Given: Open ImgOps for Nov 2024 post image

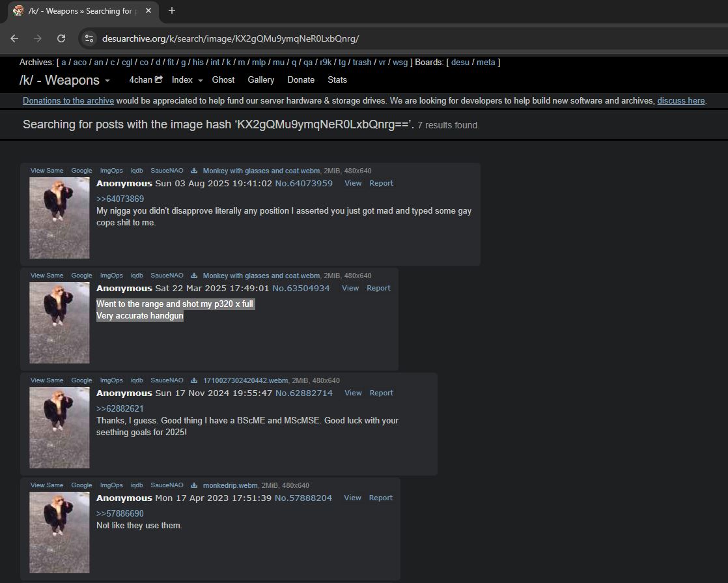Looking at the screenshot, I should (x=111, y=380).
